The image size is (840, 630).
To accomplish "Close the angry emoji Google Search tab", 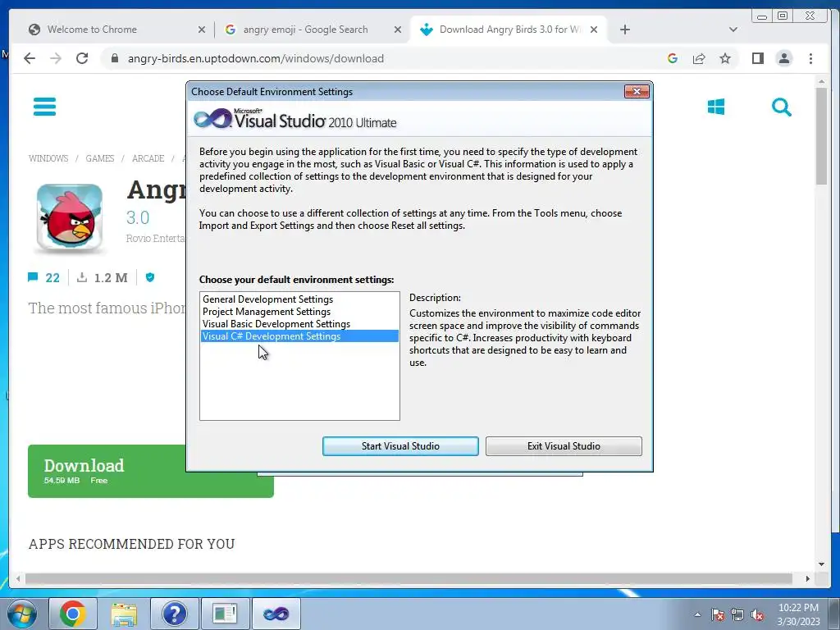I will pyautogui.click(x=398, y=30).
